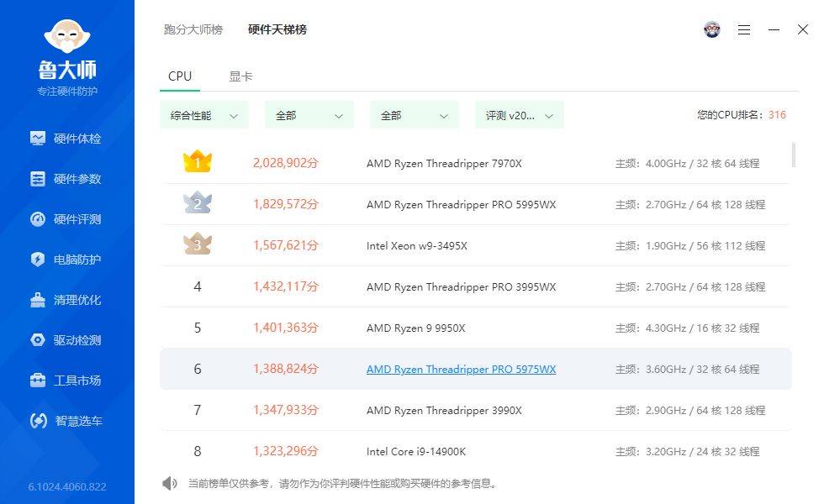Expand the 评测 v20... version dropdown
The image size is (824, 504).
click(x=520, y=116)
